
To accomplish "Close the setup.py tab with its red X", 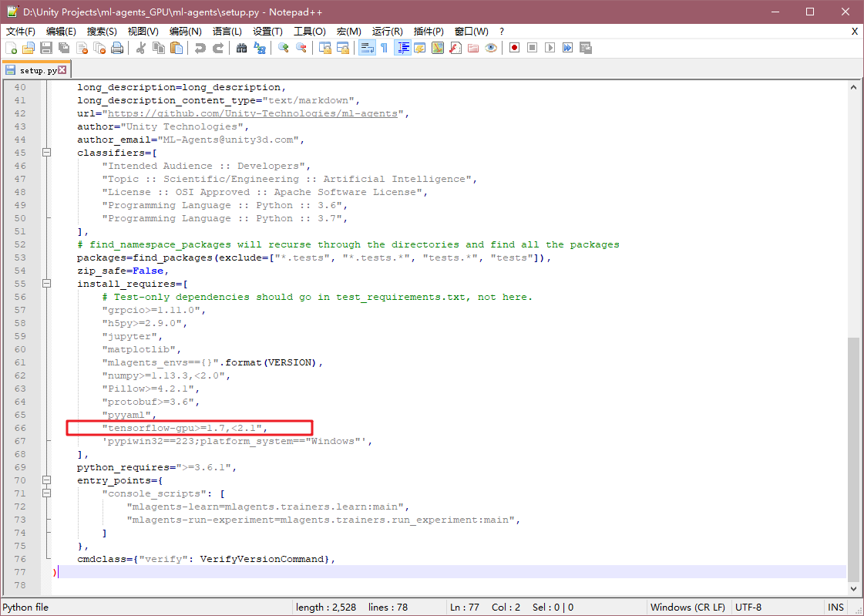I will [x=62, y=70].
